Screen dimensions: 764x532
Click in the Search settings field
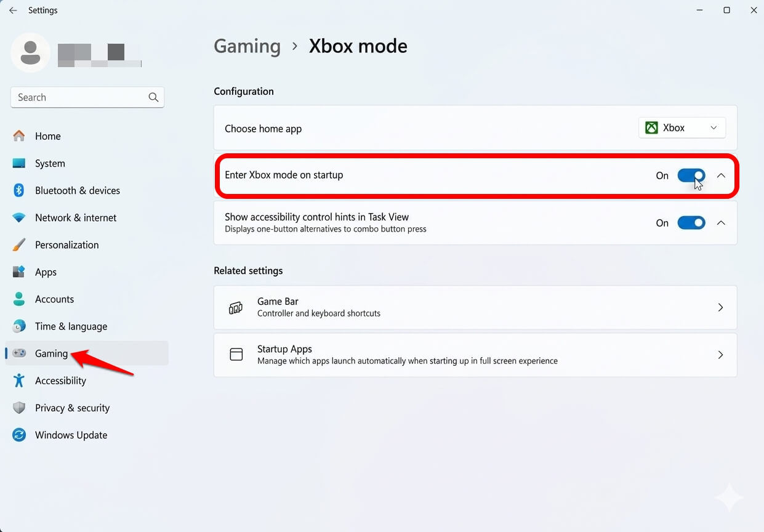click(x=87, y=97)
